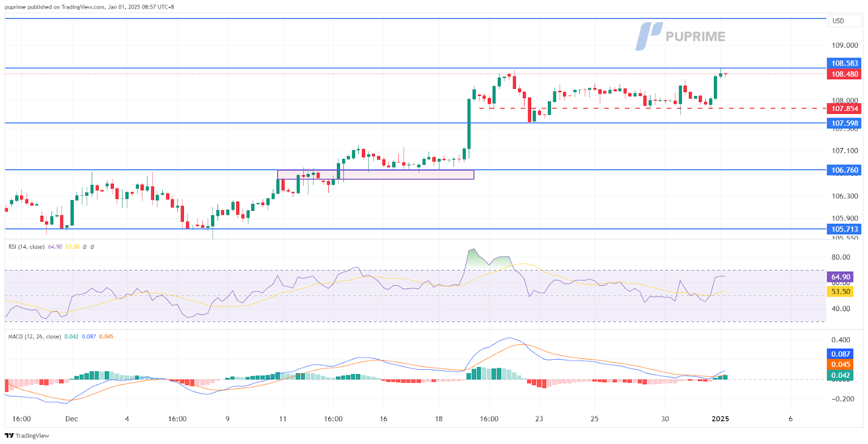Viewport: 868px width, 444px height.
Task: Click the green shaded RSI overbought peak
Action: 488,259
